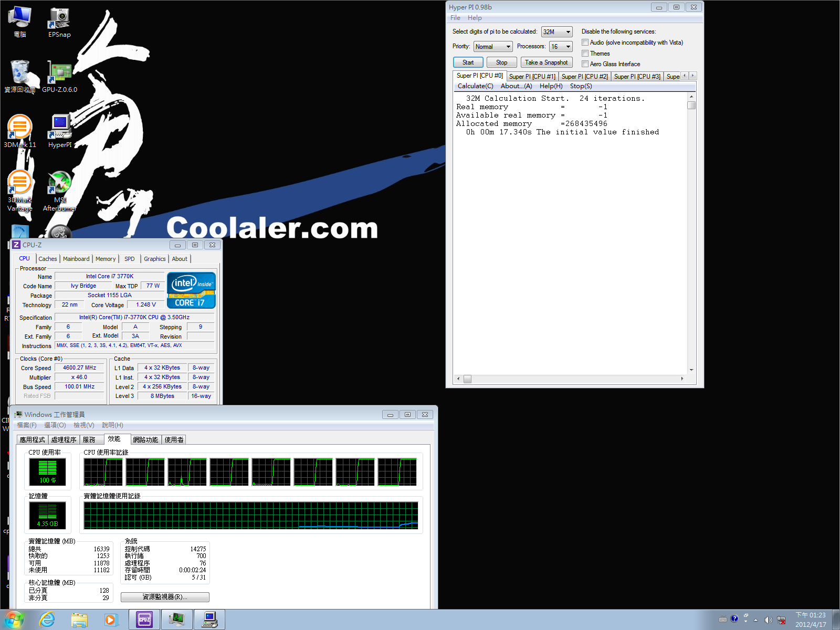
Task: Switch to 處理程序 tab in Task Manager
Action: point(64,440)
